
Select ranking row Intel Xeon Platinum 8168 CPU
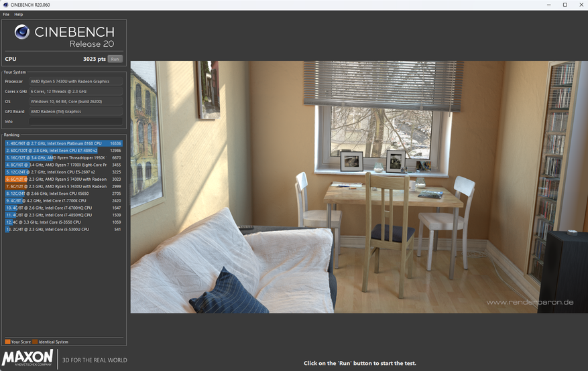tap(64, 143)
